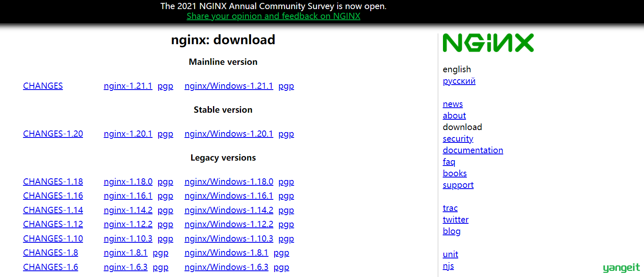Open the support page
644x277 pixels.
point(458,185)
